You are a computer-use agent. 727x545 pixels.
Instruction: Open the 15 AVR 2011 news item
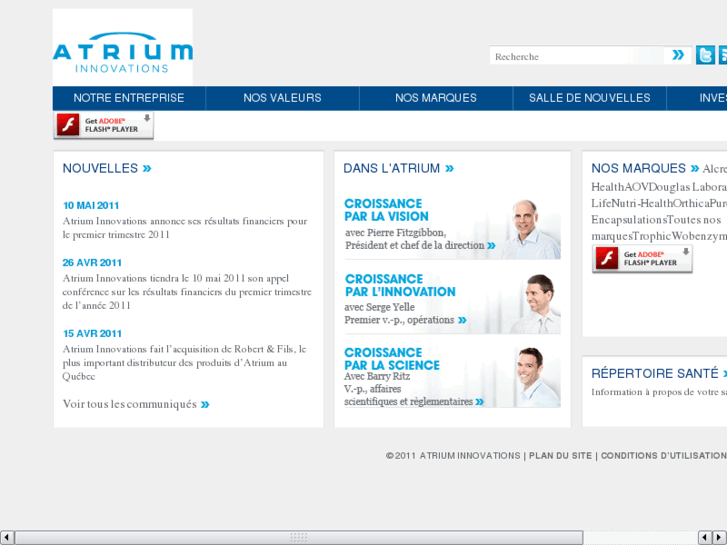click(x=92, y=333)
